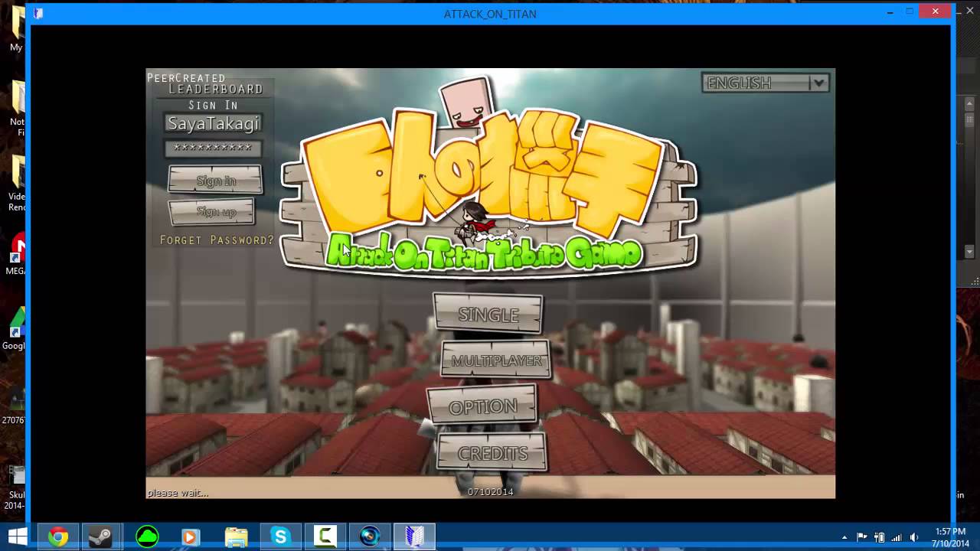Select the MEGA desktop shortcut
Screen dimensions: 980x551
[17, 253]
